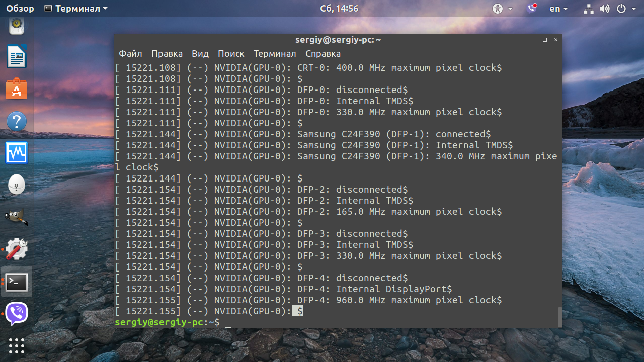Image resolution: width=644 pixels, height=362 pixels.
Task: Click the 'DFP-3: Internal TMDS$' line
Action: (x=355, y=244)
